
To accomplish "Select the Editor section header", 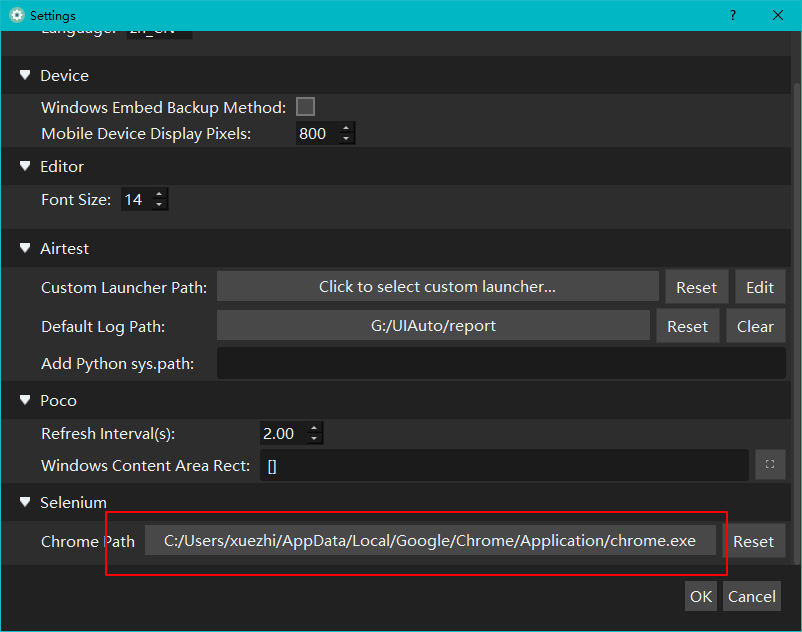I will tap(396, 166).
